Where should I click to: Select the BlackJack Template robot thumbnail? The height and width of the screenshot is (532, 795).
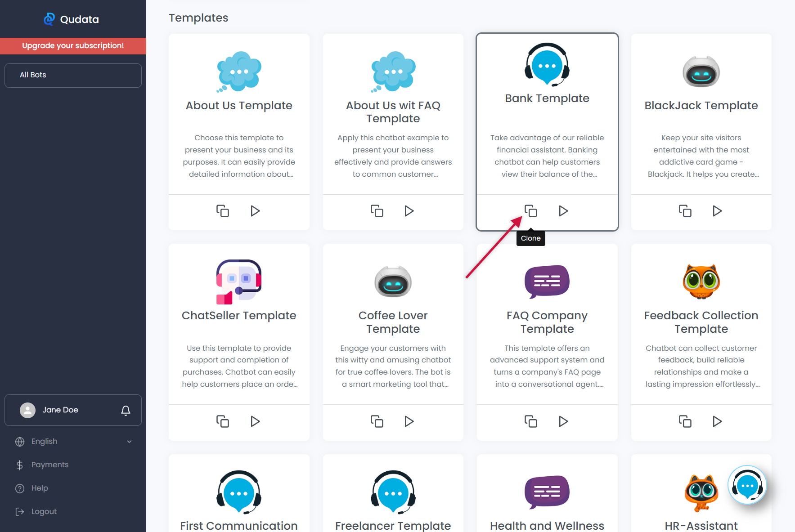[x=701, y=72]
